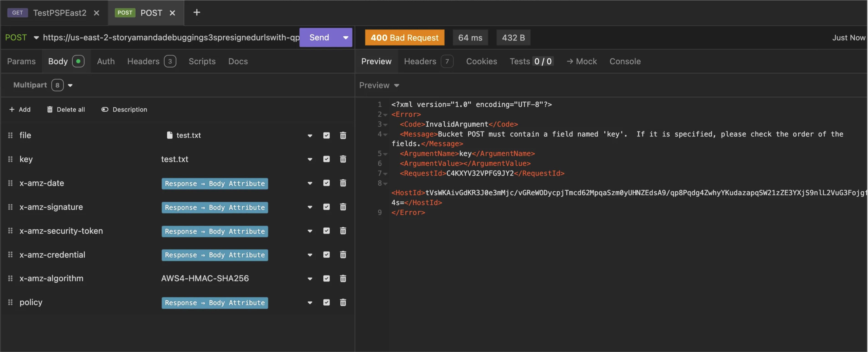Click the test.txt file icon in file row
The width and height of the screenshot is (868, 352).
[169, 135]
